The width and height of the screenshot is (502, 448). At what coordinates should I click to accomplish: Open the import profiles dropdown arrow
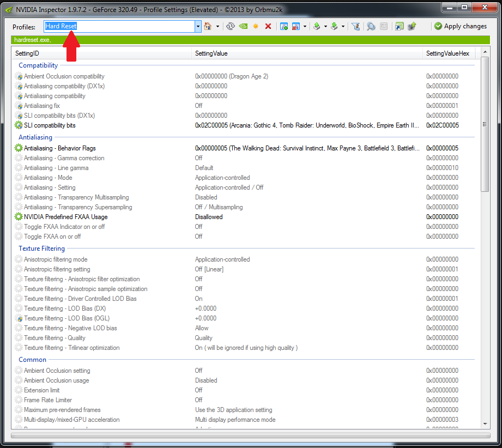click(x=343, y=27)
